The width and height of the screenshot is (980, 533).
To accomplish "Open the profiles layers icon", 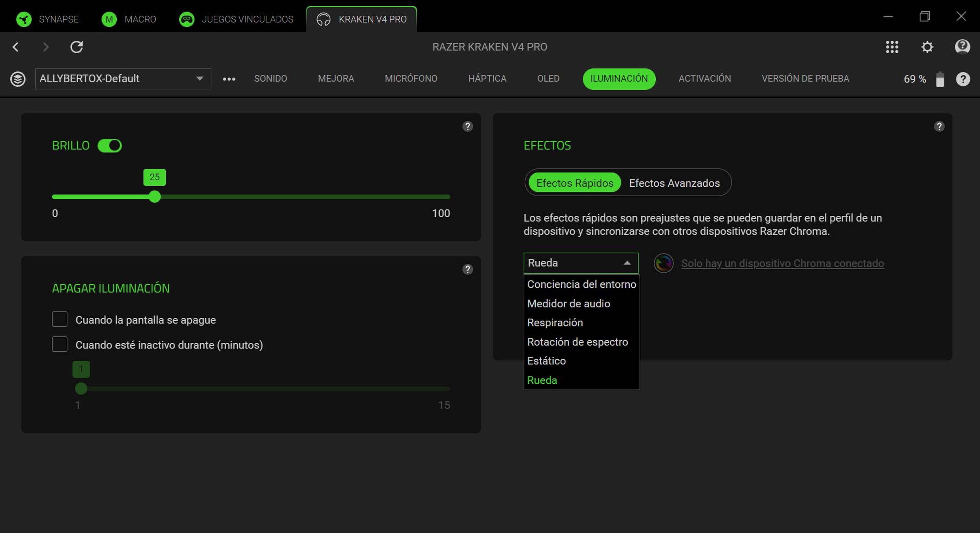I will tap(18, 79).
